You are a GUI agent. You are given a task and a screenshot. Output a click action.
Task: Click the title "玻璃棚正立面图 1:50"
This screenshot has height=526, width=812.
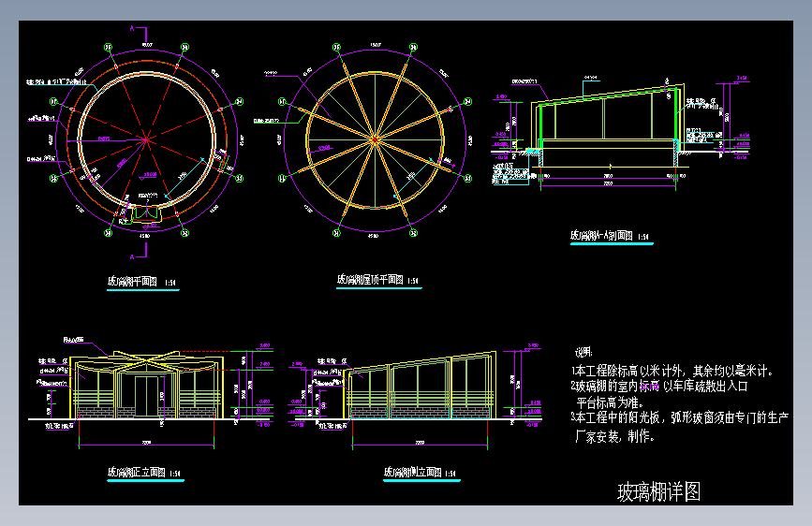pos(144,473)
